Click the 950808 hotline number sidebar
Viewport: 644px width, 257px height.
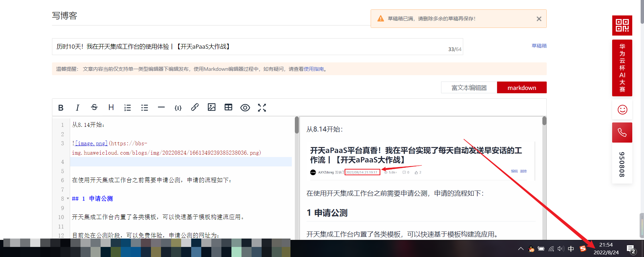[x=622, y=164]
